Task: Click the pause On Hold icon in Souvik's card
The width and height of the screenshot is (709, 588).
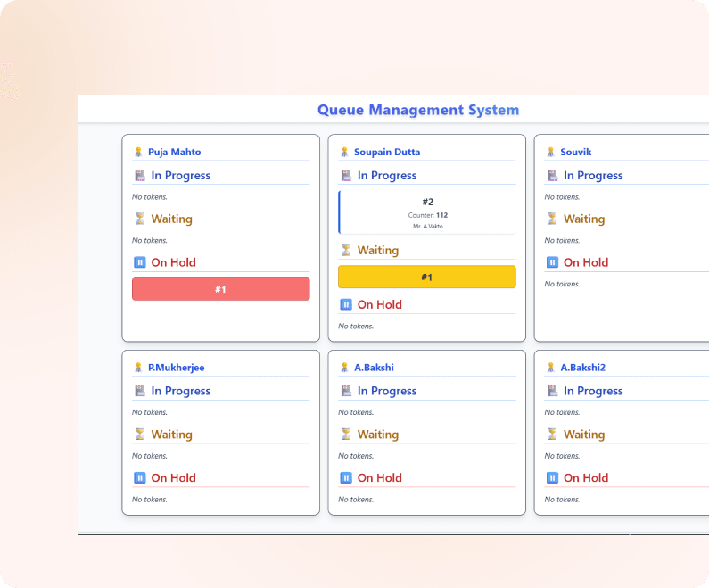Action: pyautogui.click(x=552, y=262)
